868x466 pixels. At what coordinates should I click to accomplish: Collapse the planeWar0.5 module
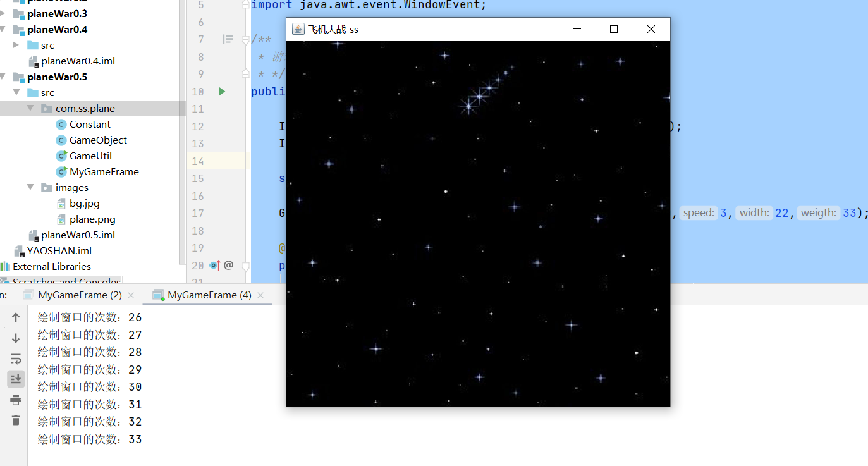pos(4,77)
